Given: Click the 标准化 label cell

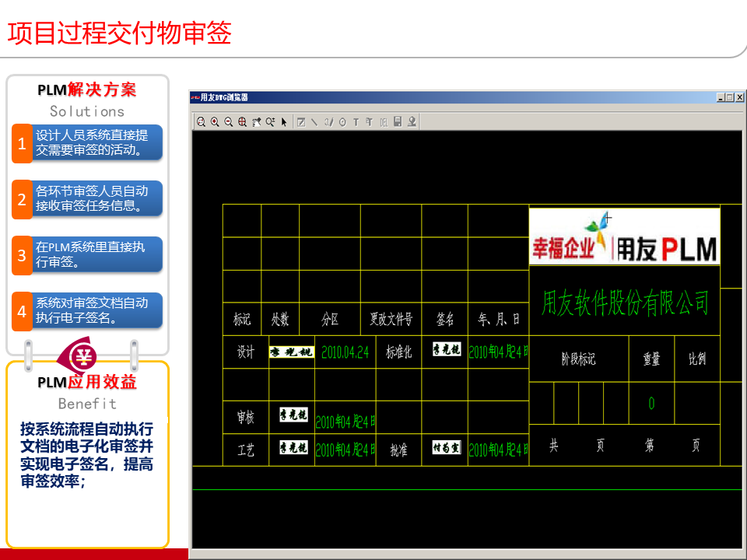Looking at the screenshot, I should coord(398,352).
